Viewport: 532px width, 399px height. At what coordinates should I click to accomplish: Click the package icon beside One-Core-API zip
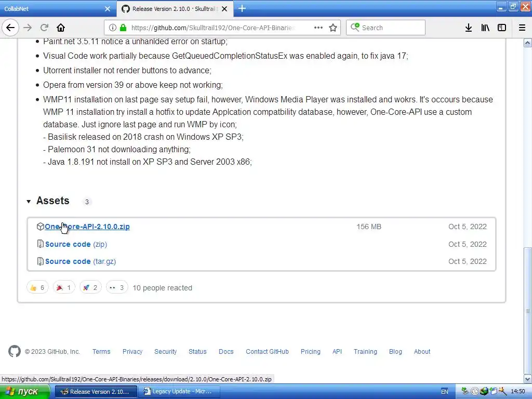pos(41,227)
